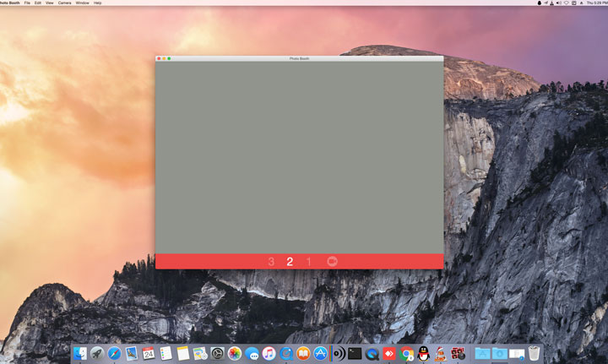The height and width of the screenshot is (364, 608).
Task: Open the Edit menu
Action: [38, 3]
